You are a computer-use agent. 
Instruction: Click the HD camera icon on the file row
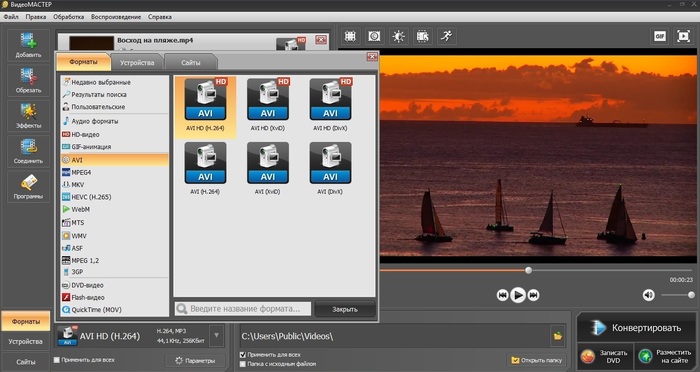[291, 44]
